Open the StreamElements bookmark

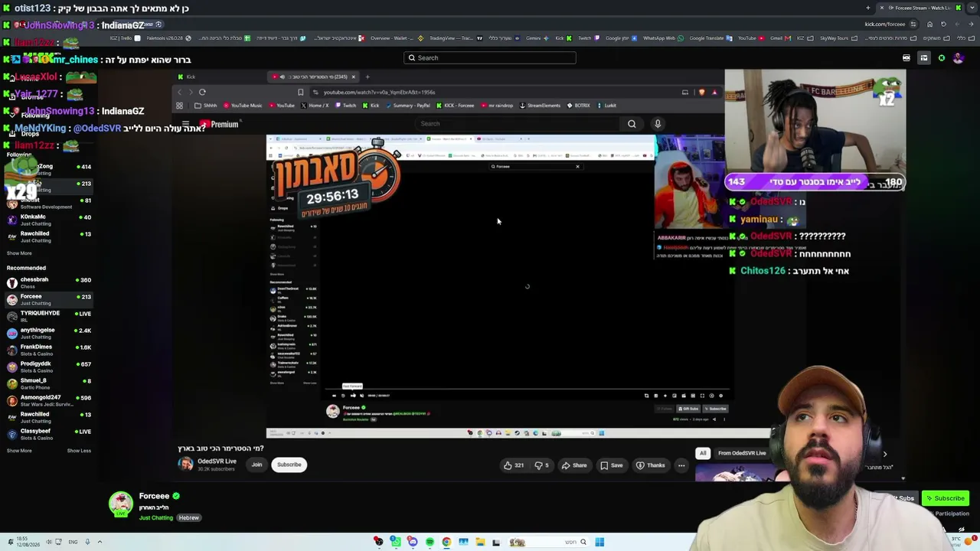[541, 106]
